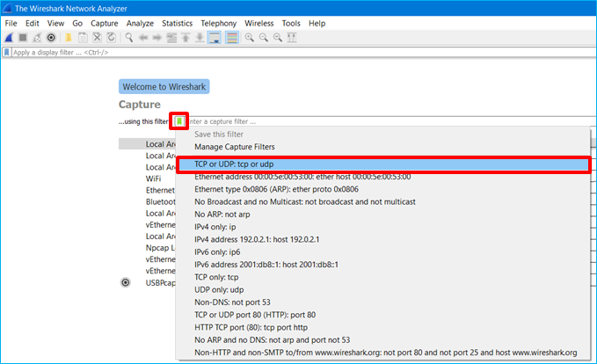The height and width of the screenshot is (364, 597).
Task: Toggle packet list colorization
Action: 232,38
